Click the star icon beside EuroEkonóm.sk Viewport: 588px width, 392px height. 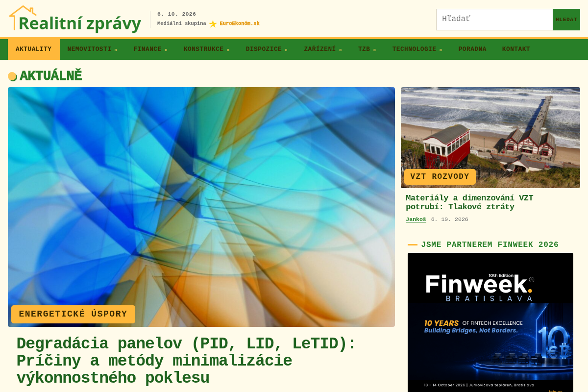click(213, 24)
